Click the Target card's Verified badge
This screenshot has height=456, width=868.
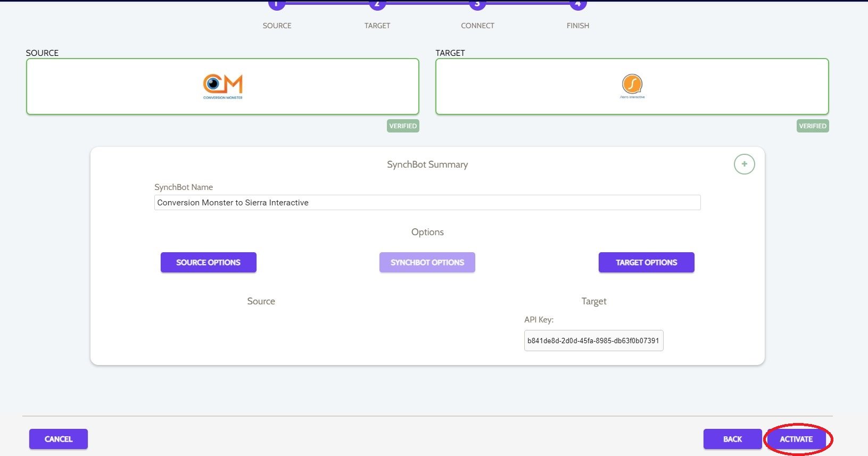pos(813,126)
